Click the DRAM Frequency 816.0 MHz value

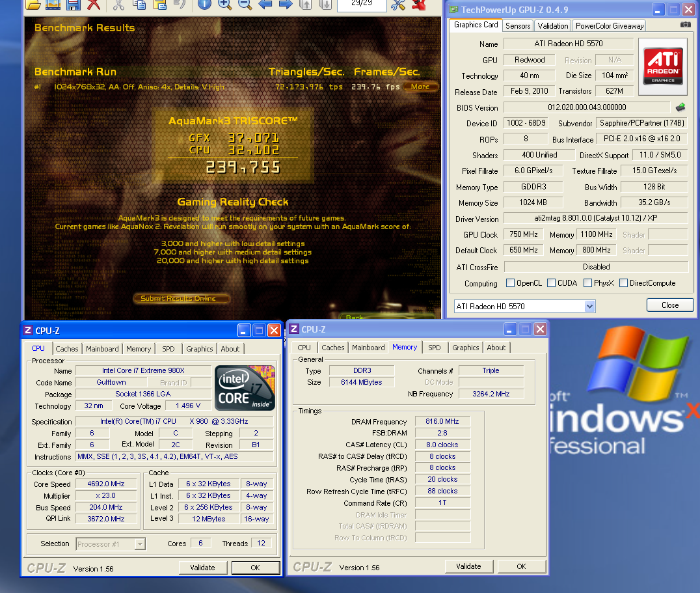(442, 422)
